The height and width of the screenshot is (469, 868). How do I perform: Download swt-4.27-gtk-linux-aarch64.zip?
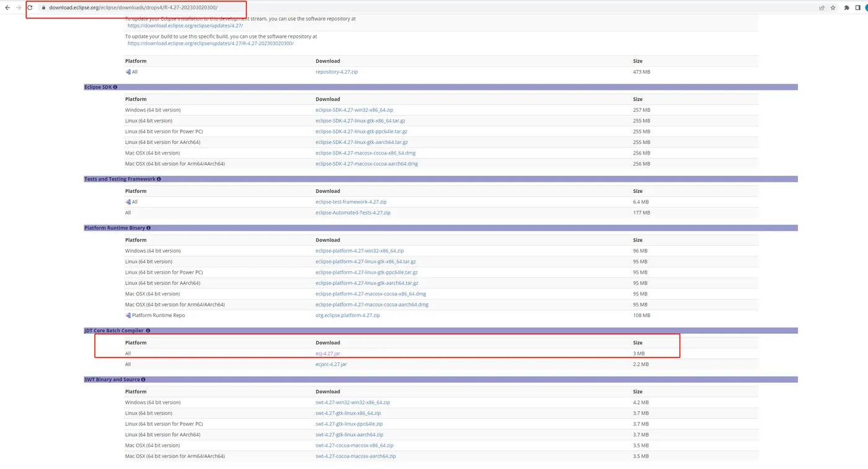[x=349, y=435]
